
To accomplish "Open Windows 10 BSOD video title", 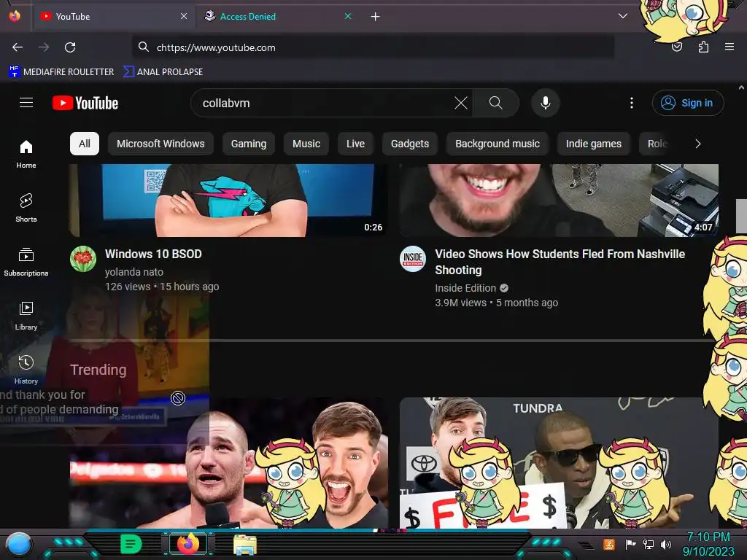I will click(153, 254).
